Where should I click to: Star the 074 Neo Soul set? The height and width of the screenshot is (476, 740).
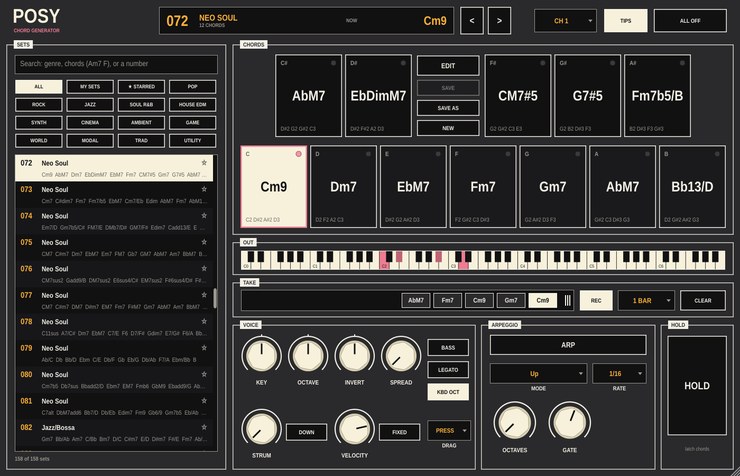(204, 216)
